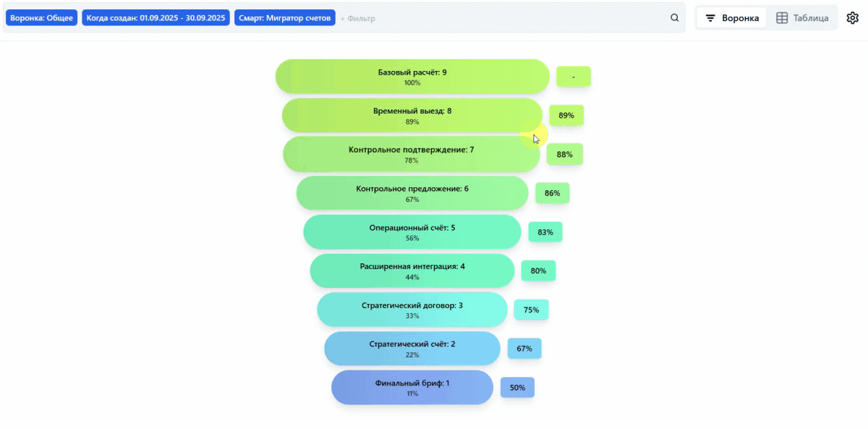Image resolution: width=868 pixels, height=429 pixels.
Task: Select the Стратегический договор: 3 stage
Action: [412, 310]
